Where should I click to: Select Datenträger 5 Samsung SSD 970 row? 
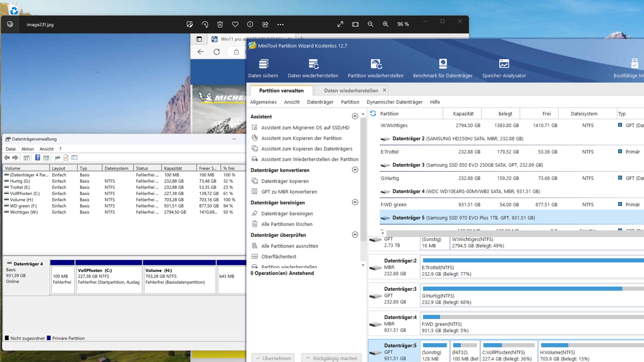(512, 218)
